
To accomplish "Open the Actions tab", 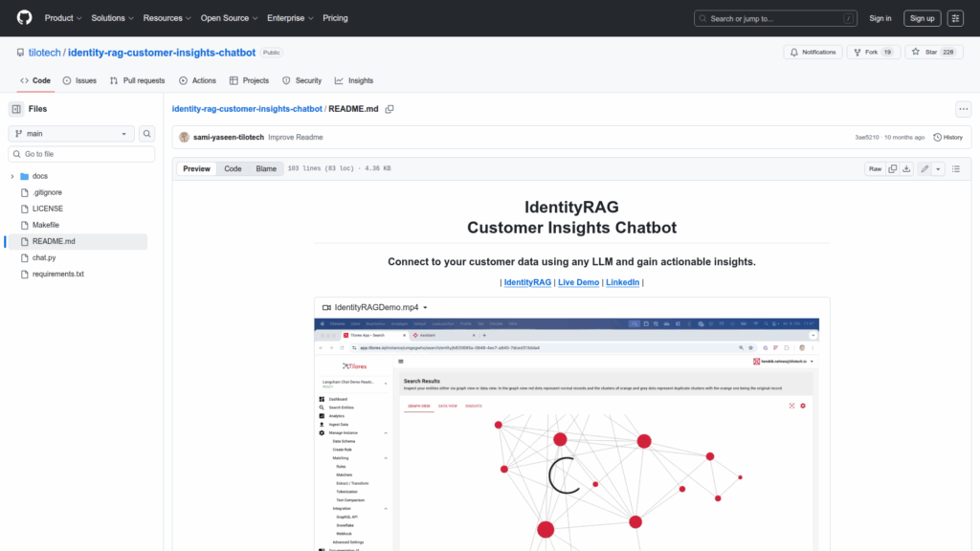I will click(197, 80).
